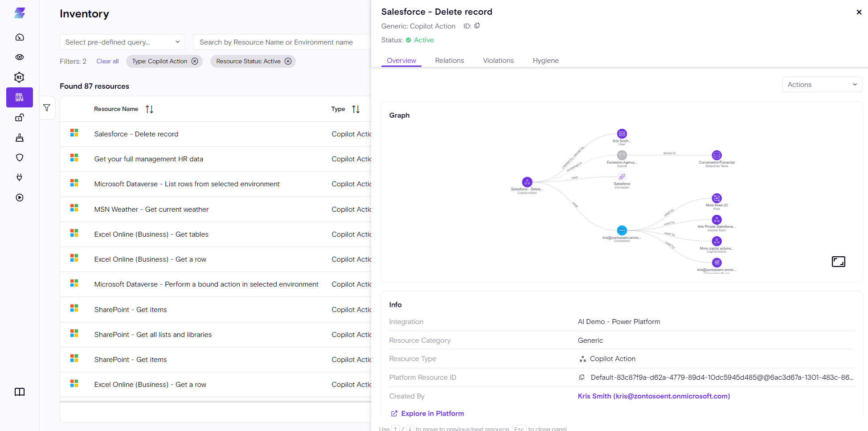Viewport: 868px width, 431px height.
Task: Click the Found 87 resources count
Action: click(x=94, y=86)
